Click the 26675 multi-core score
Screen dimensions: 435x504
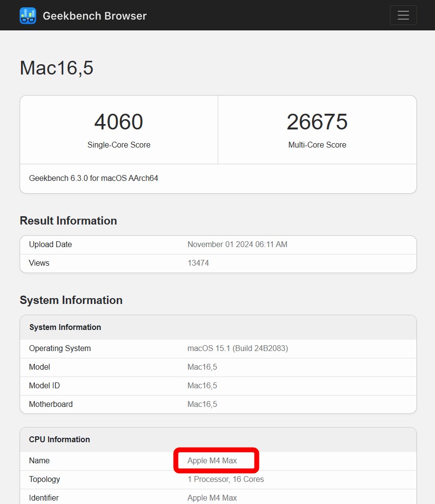coord(317,122)
